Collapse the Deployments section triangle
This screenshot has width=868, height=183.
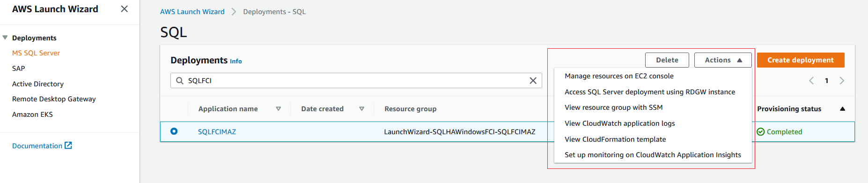tap(5, 38)
